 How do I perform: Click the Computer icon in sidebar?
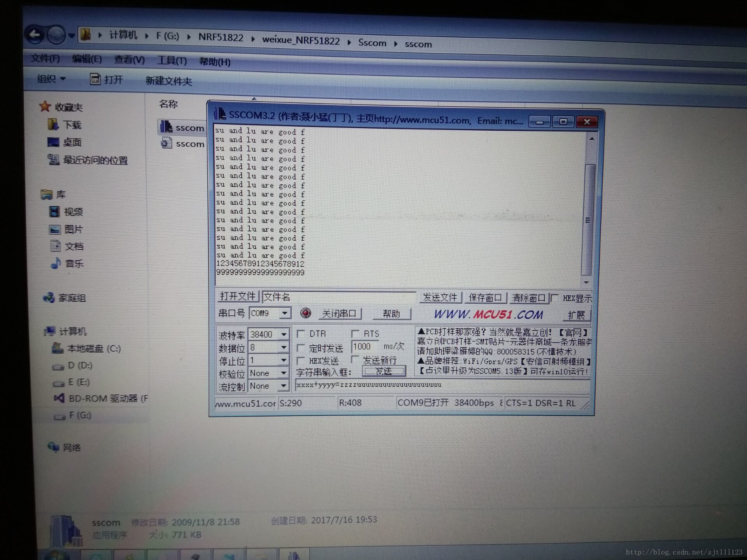(49, 331)
